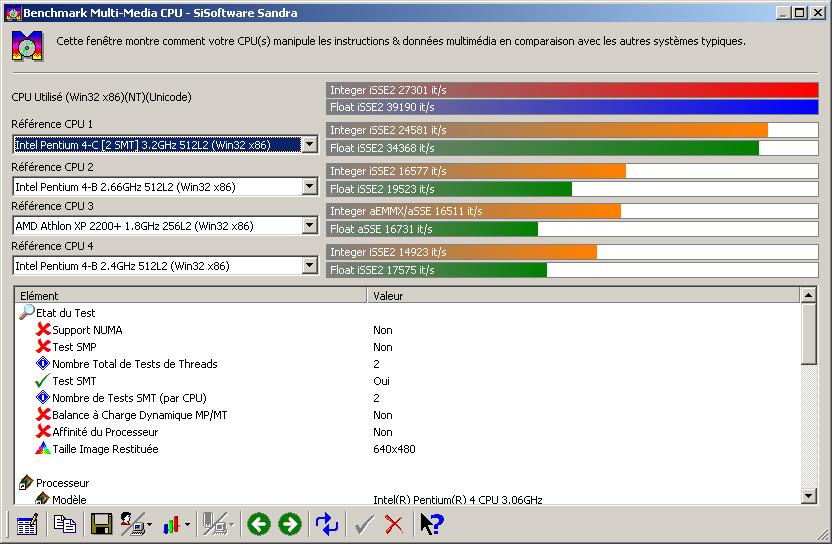
Task: Select the Support NUMA row text
Action: 87,330
